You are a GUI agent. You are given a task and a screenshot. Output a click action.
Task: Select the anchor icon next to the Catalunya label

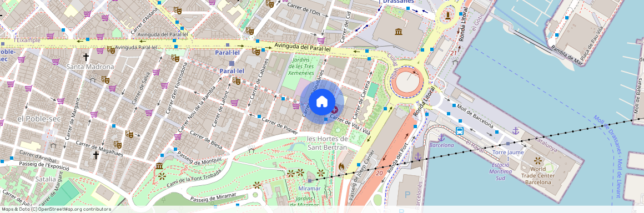coord(516,131)
